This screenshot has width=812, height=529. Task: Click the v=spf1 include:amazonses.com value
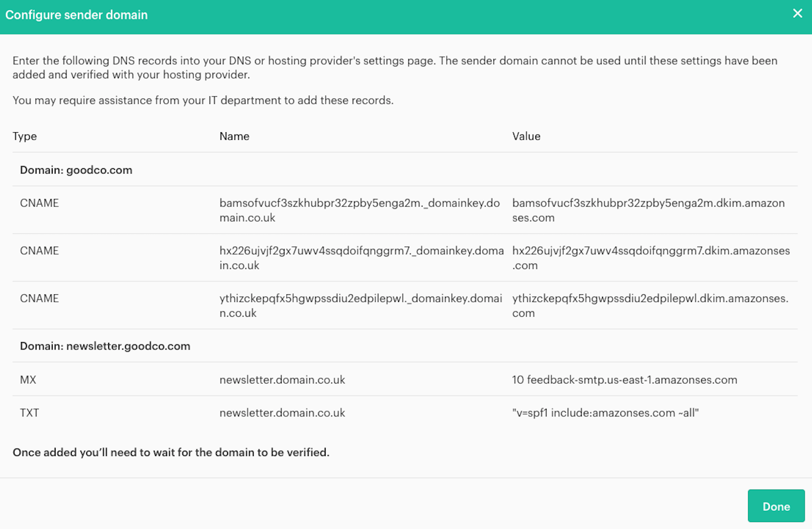[x=605, y=413]
